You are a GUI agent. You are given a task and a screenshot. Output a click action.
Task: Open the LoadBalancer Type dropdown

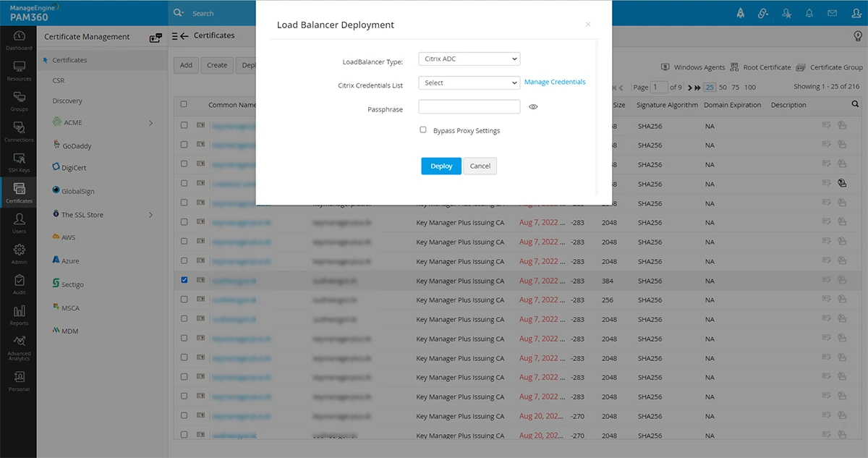(x=469, y=59)
